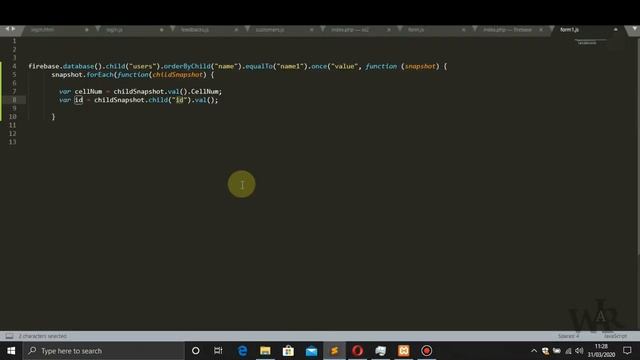Open Microsoft Store from the taskbar
The height and width of the screenshot is (360, 640).
(x=288, y=351)
